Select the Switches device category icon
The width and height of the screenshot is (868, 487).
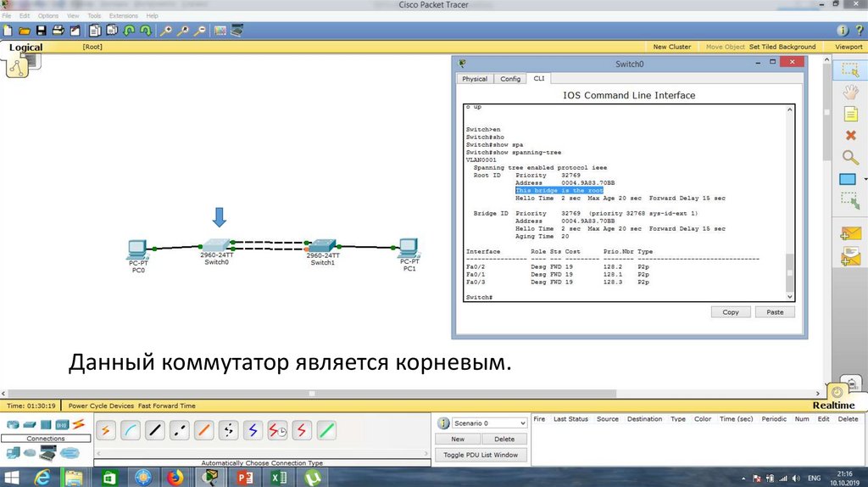click(30, 425)
